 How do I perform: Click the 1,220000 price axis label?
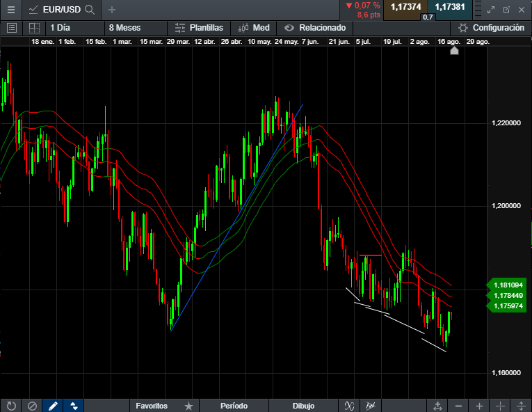506,123
